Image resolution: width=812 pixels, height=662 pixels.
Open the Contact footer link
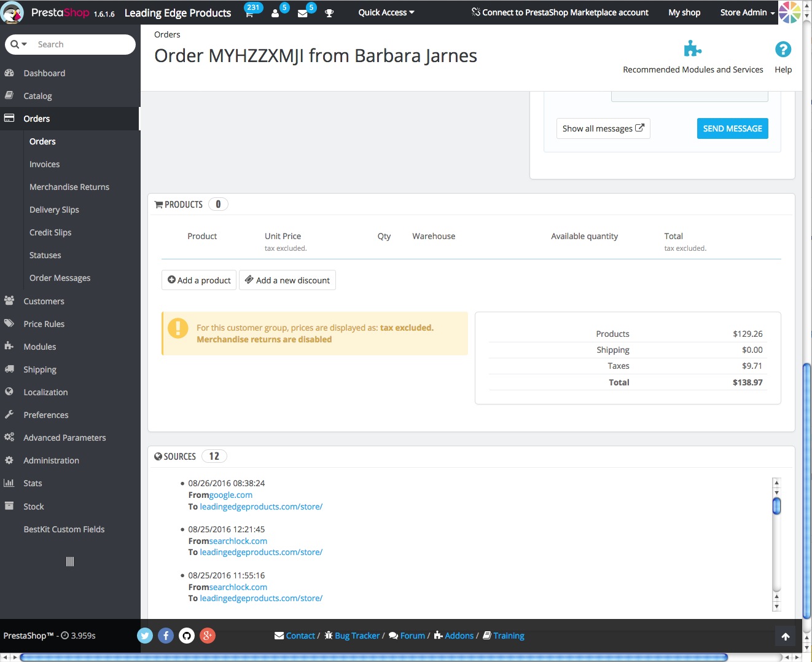295,636
